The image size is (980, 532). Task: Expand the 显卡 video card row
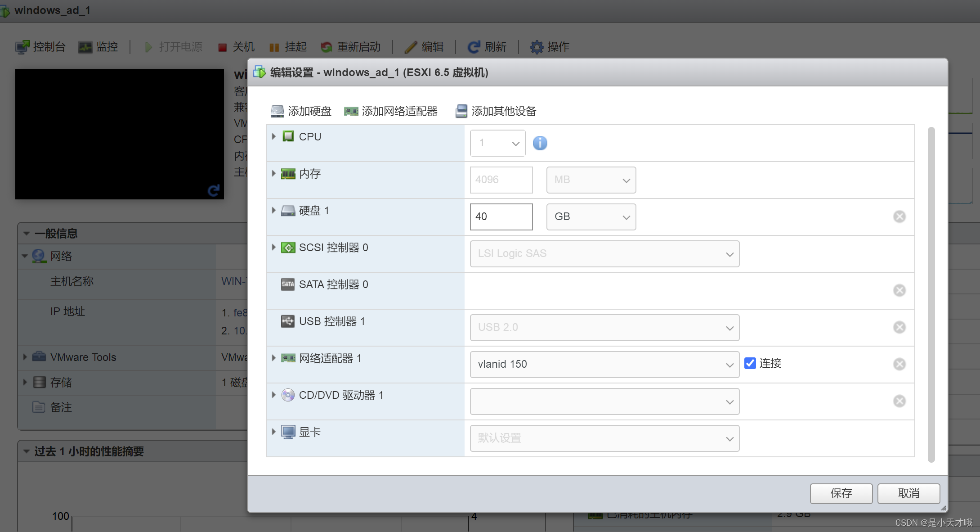click(273, 432)
